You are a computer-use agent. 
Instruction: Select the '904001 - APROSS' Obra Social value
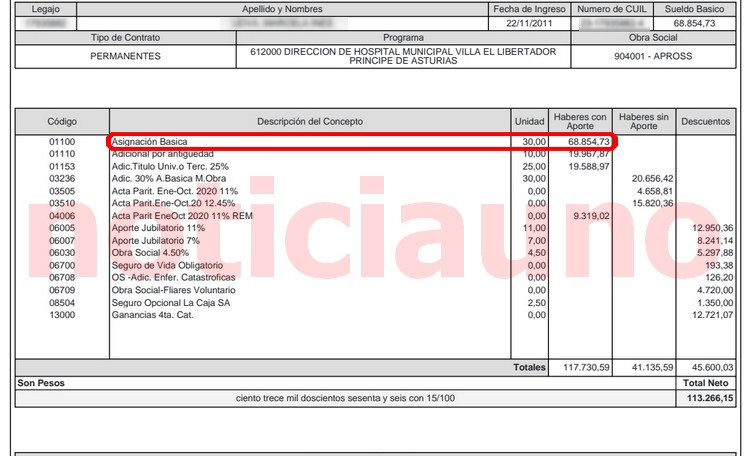(653, 56)
